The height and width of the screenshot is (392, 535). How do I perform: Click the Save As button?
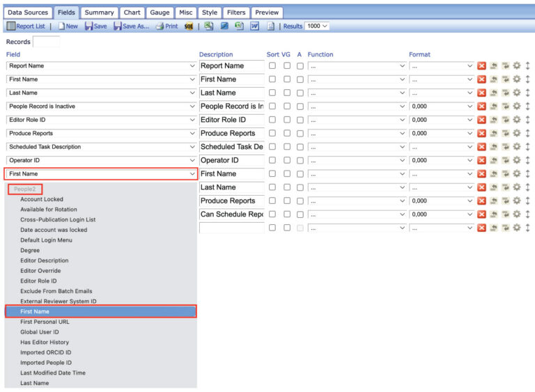132,26
